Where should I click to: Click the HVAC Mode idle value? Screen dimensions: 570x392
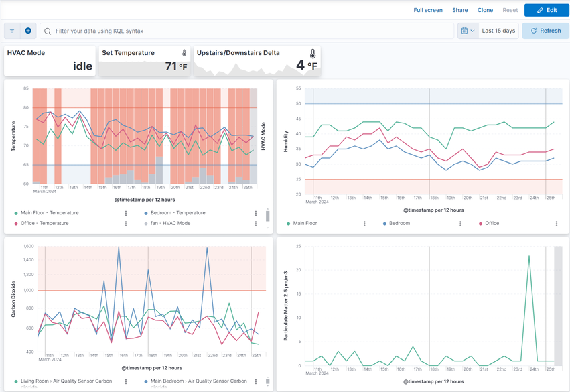82,66
